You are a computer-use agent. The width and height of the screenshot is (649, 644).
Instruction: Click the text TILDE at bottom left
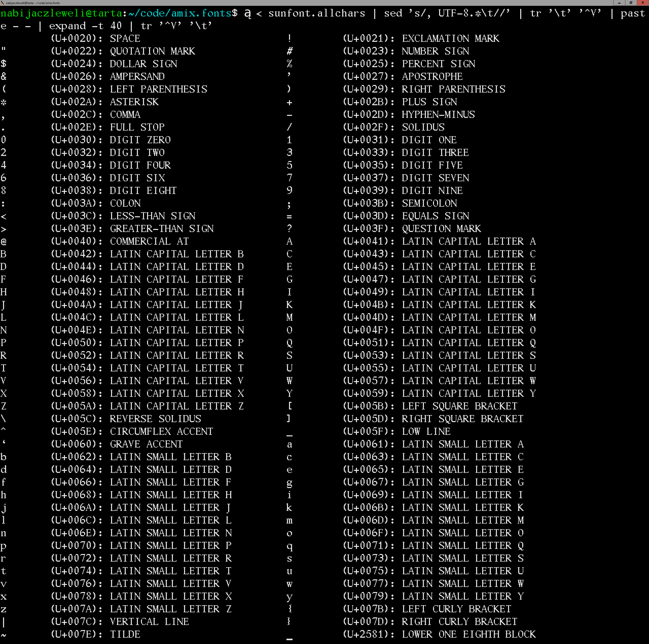[125, 634]
